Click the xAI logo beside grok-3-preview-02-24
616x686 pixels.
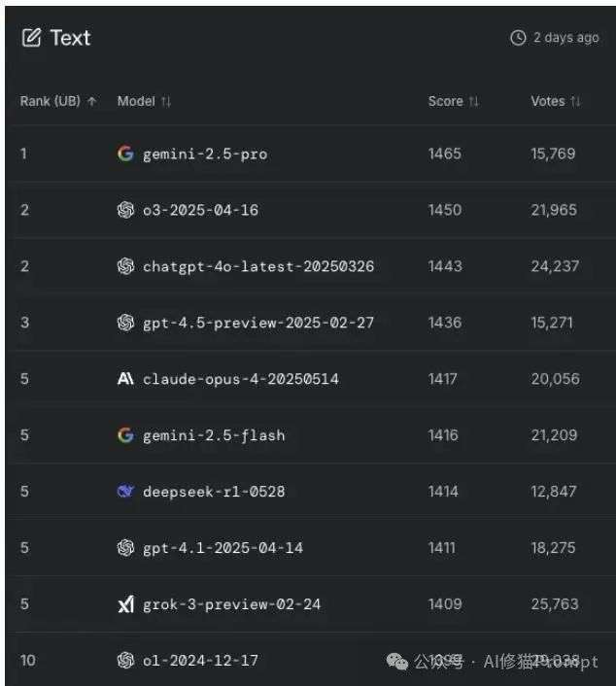(126, 604)
